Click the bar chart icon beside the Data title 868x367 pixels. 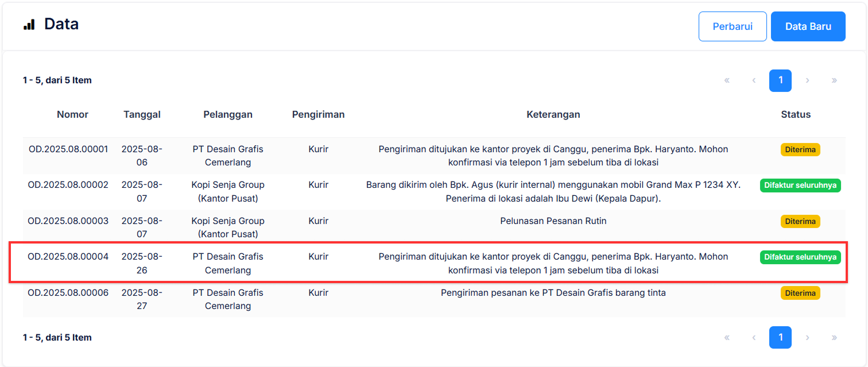tap(29, 24)
